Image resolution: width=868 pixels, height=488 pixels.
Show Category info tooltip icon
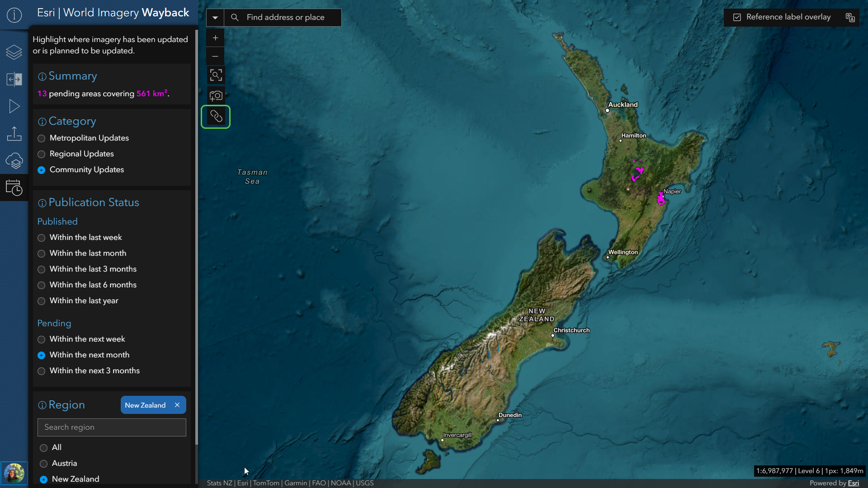[42, 122]
